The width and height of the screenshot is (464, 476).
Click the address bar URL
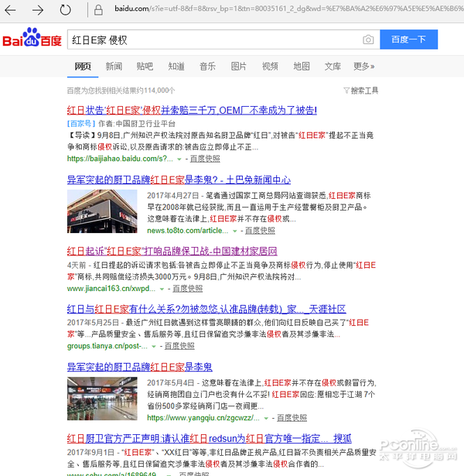(288, 9)
